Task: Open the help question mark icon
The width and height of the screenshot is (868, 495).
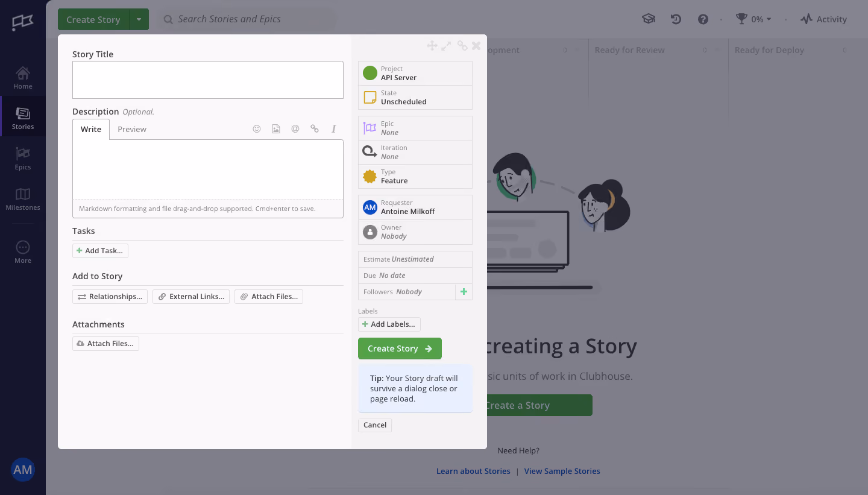Action: [703, 19]
